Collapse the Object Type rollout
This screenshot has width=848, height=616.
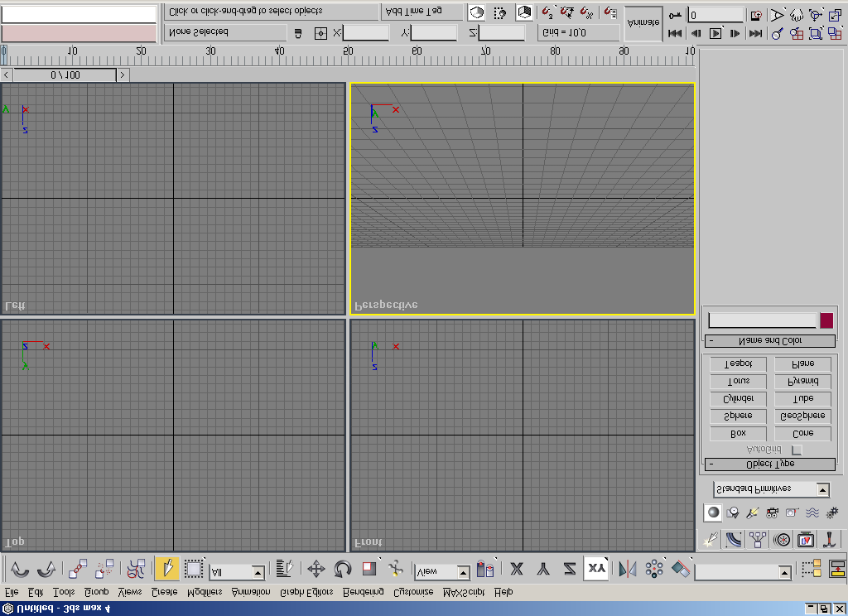[770, 464]
